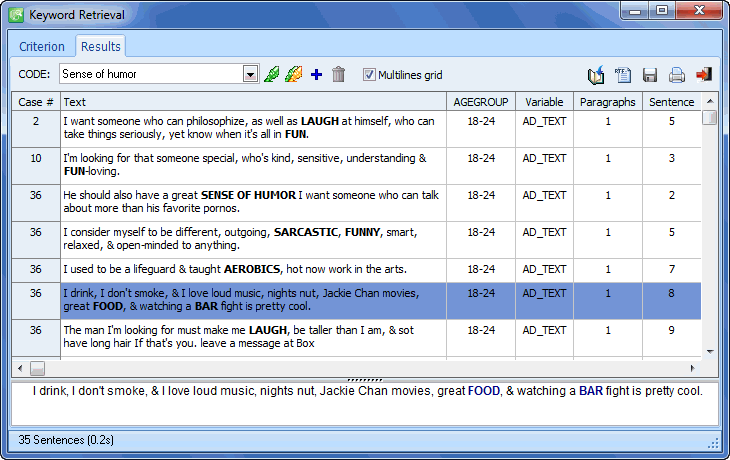Click the trash can delete icon

(x=339, y=75)
